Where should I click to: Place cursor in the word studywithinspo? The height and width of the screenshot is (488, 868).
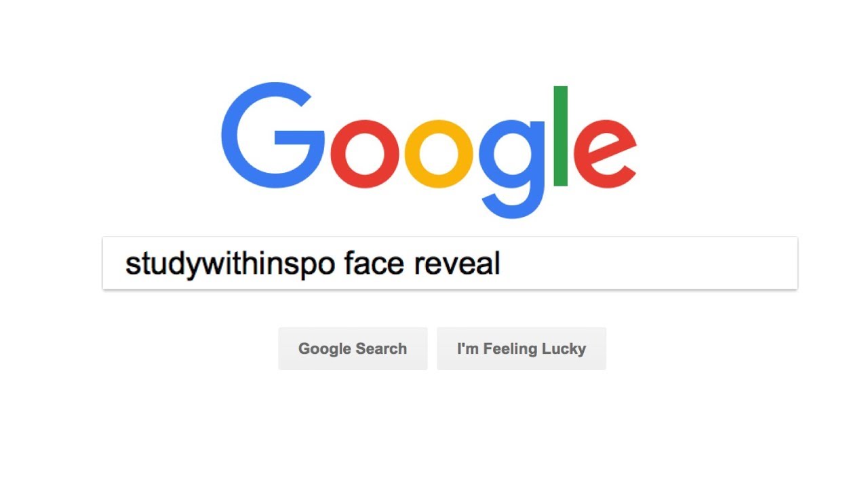231,264
